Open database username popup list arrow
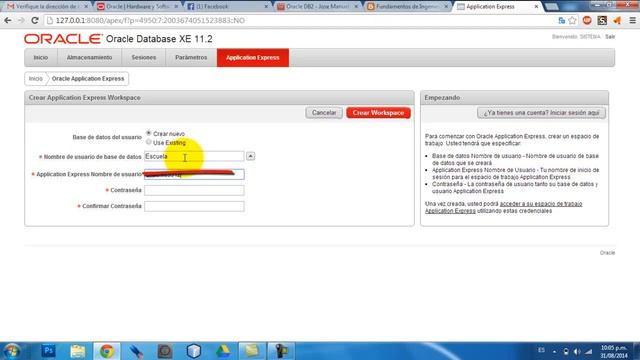 (x=251, y=156)
